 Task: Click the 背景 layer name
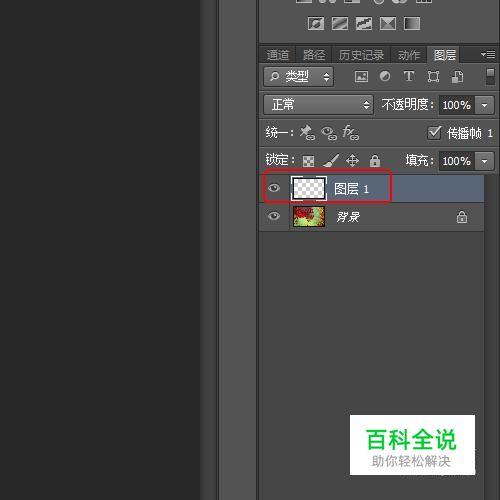[x=348, y=217]
